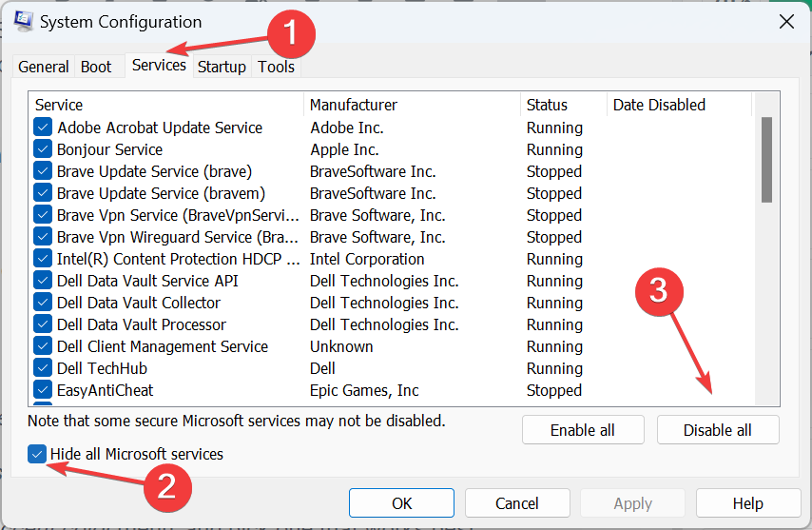812x530 pixels.
Task: Click the Apple Inc. manufacturer cell
Action: click(344, 149)
